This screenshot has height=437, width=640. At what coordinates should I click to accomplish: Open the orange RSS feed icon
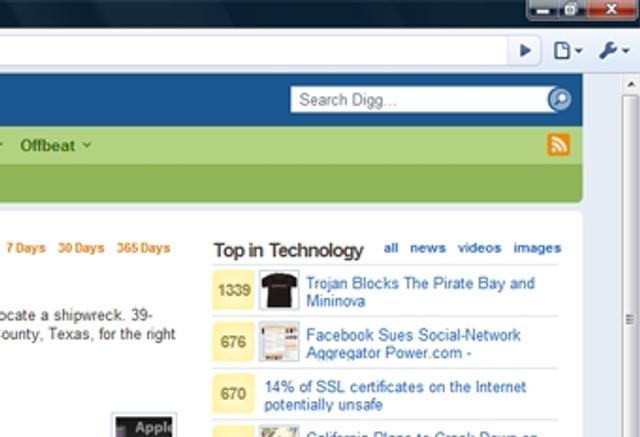(558, 144)
